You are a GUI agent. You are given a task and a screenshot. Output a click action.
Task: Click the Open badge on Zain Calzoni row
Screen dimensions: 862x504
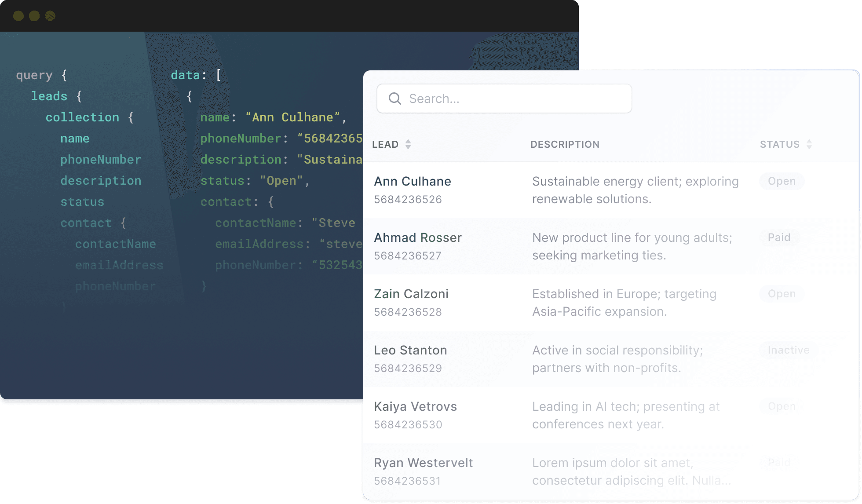click(781, 294)
